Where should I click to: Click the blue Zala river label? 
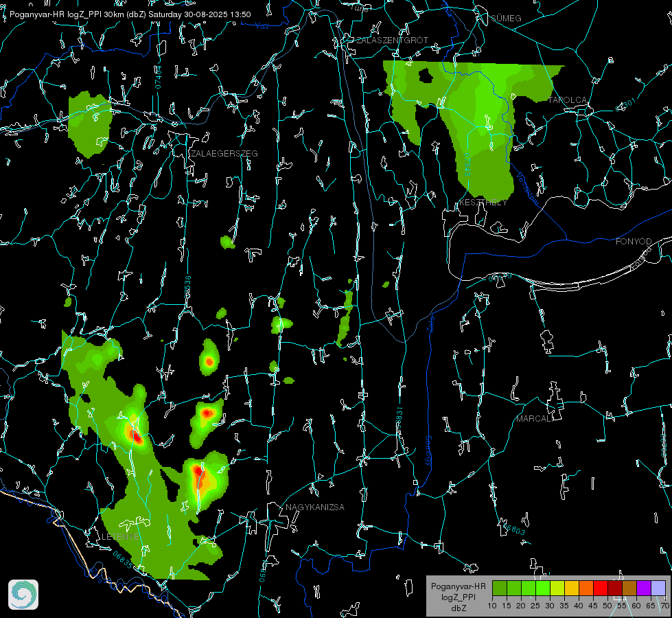[x=430, y=323]
